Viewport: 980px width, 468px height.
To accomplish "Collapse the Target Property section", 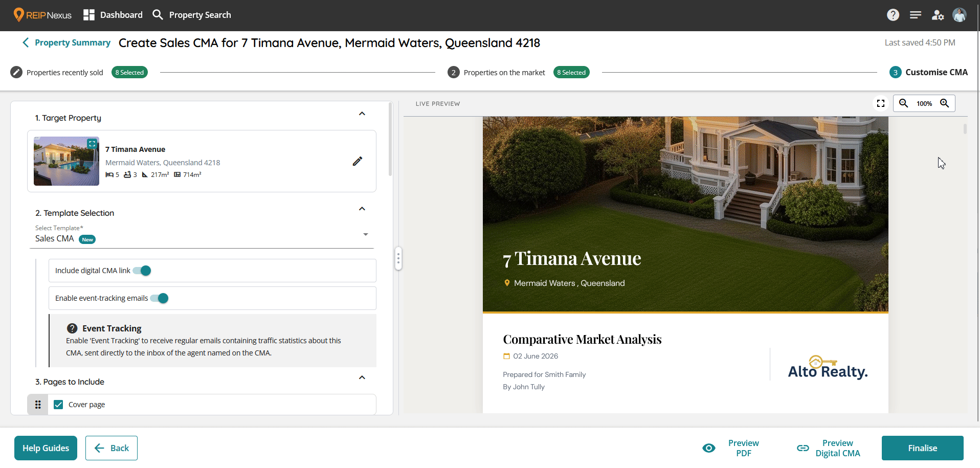I will [362, 114].
